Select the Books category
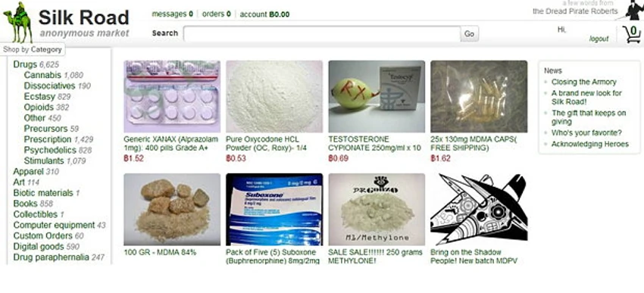Viewport: 644px width, 293px height. coord(26,204)
